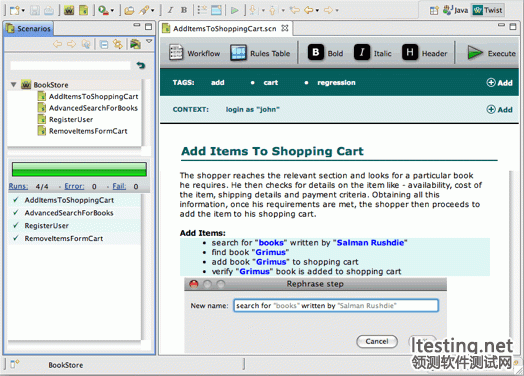Screen dimensions: 524x376
Task: Focus the New name text field
Action: (x=336, y=305)
